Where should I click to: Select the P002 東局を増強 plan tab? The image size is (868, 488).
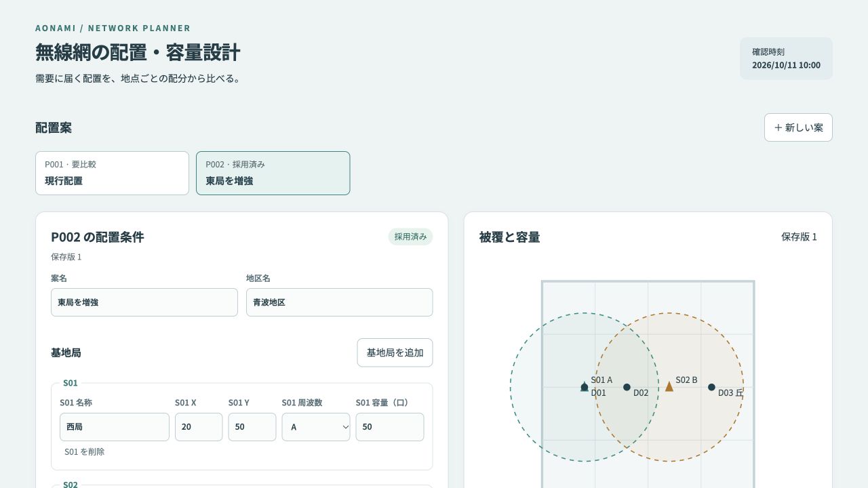pyautogui.click(x=273, y=173)
